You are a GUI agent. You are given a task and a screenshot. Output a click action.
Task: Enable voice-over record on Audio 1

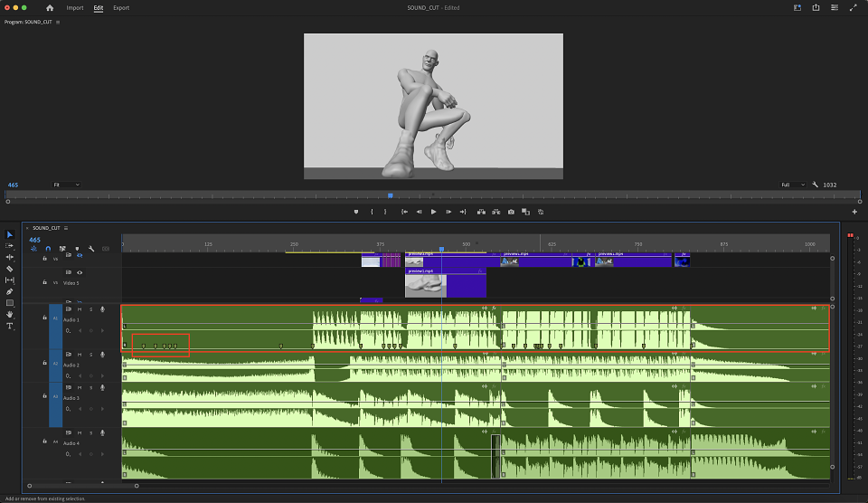(x=102, y=309)
